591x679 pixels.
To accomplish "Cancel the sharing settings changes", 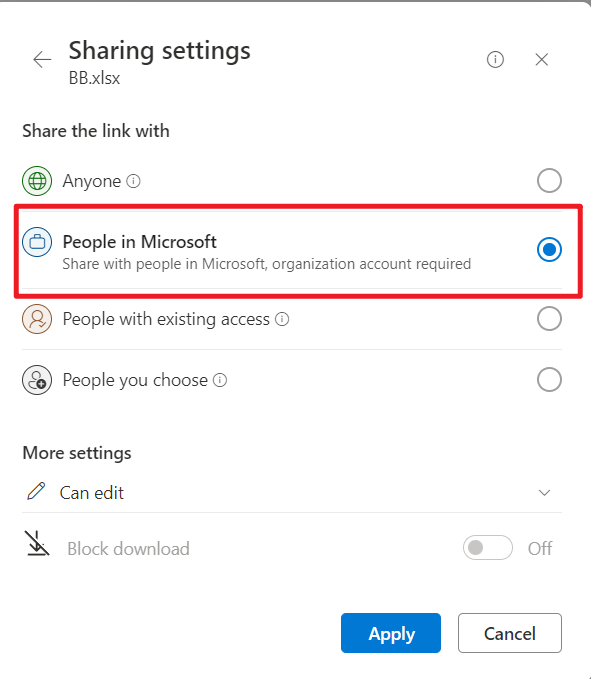I will click(x=510, y=633).
